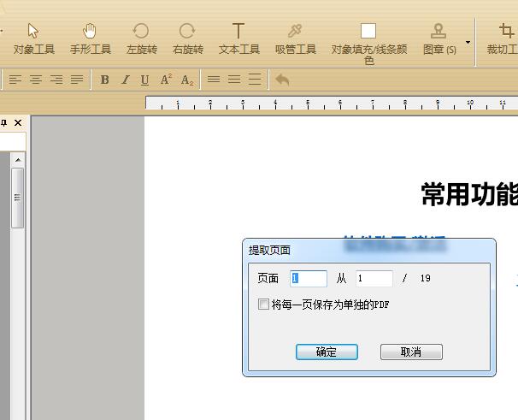This screenshot has height=420, width=518.
Task: Click the horizontal ruler bar
Action: point(332,103)
